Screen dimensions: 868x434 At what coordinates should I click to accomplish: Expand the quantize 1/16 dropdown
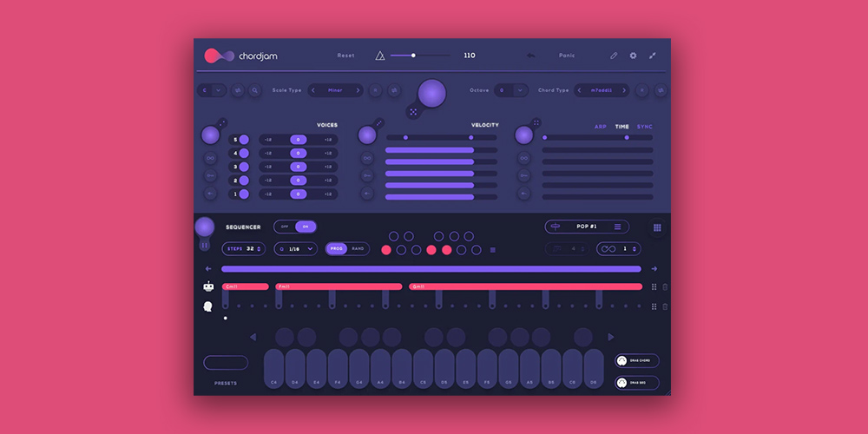(x=310, y=249)
